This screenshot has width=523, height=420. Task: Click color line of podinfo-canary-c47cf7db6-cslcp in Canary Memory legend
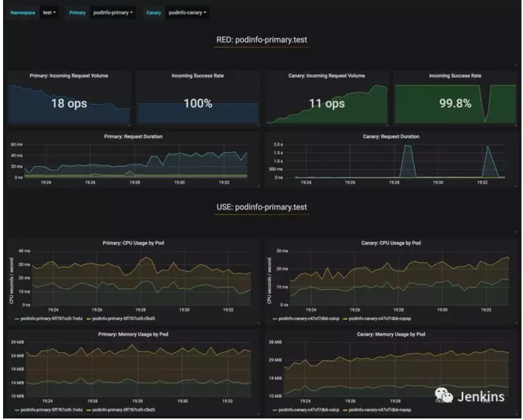(275, 410)
